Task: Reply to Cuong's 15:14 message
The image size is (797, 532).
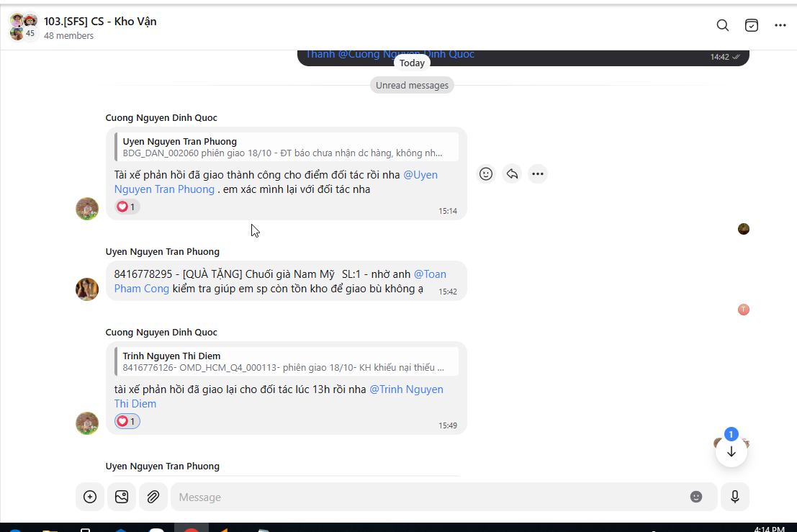Action: pyautogui.click(x=512, y=173)
